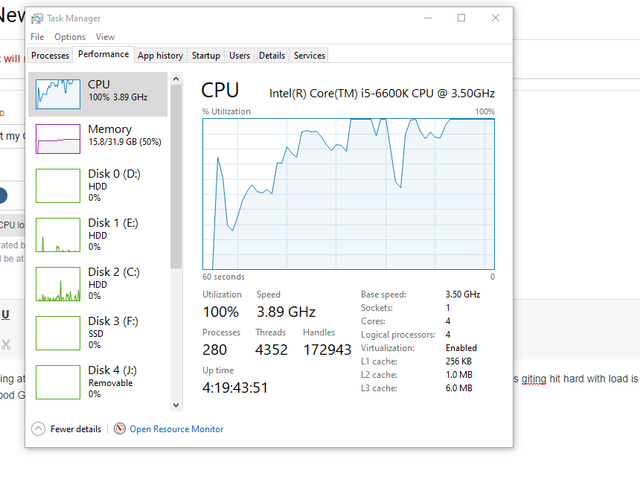
Task: Click the '256 KB' L1 cache value
Action: [x=458, y=361]
